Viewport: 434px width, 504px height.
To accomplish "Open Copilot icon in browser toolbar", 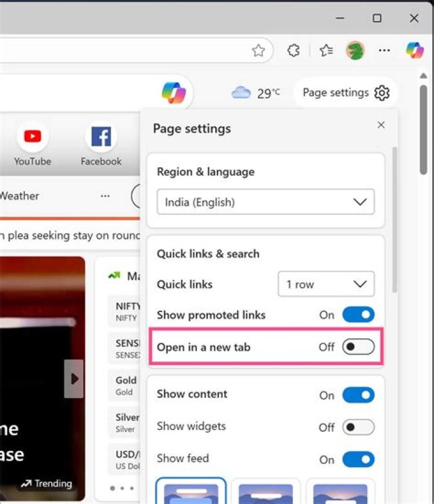I will (x=415, y=51).
